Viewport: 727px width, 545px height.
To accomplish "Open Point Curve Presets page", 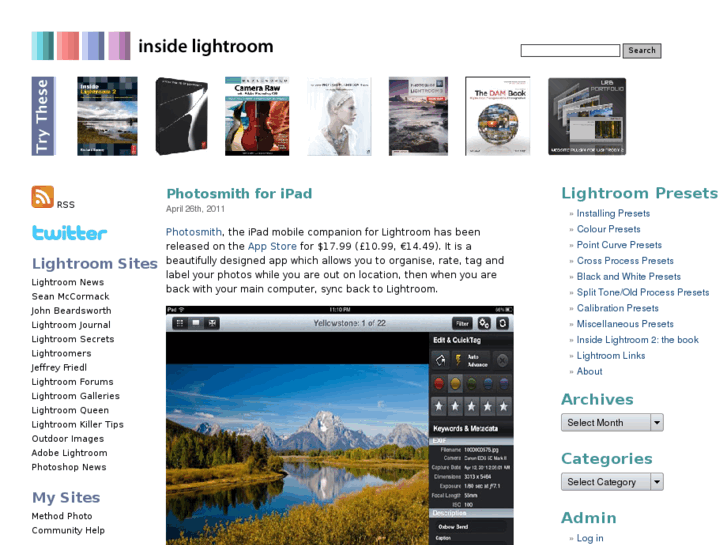I will pos(619,245).
